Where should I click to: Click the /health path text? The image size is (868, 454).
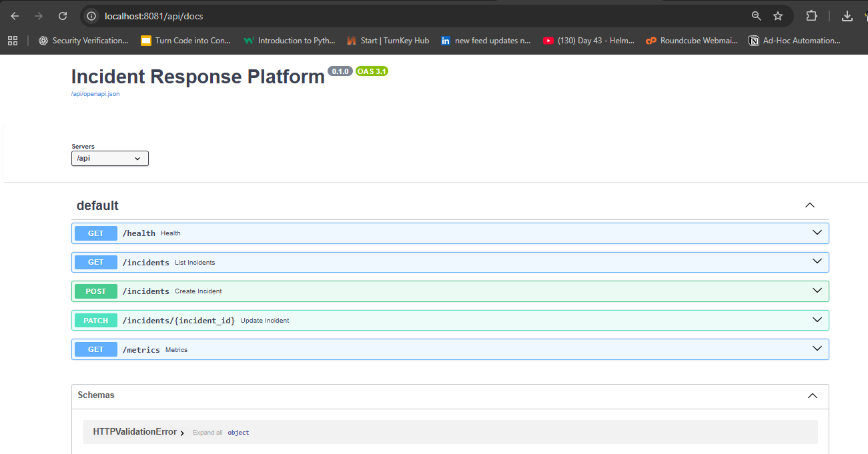[139, 233]
